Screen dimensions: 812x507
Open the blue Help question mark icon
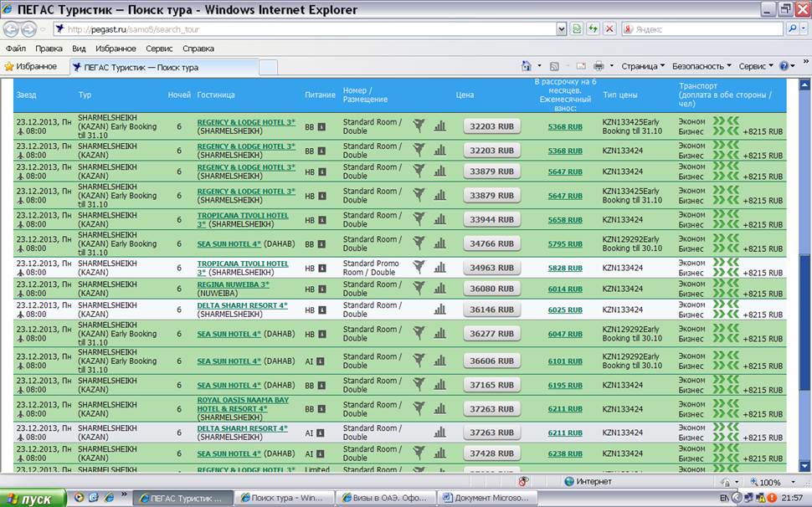click(x=784, y=66)
